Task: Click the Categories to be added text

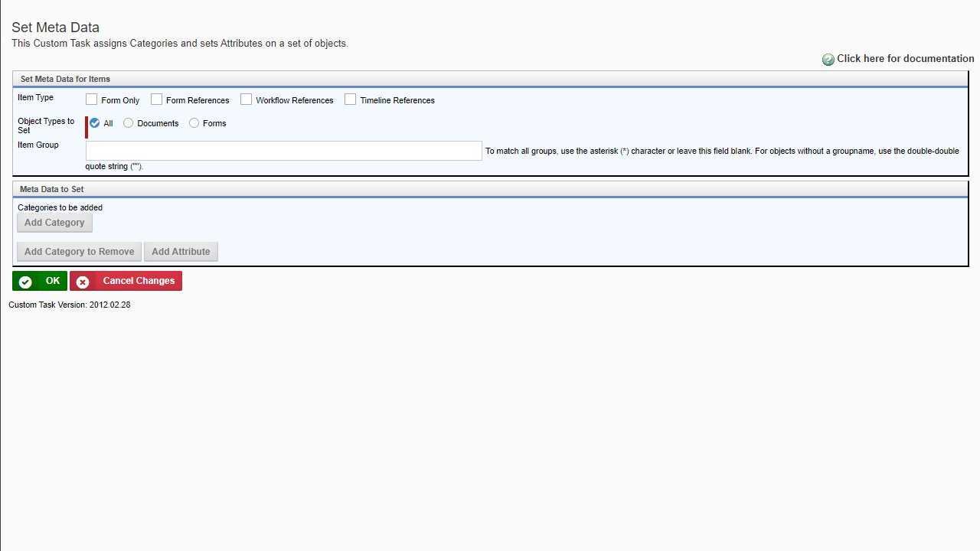Action: click(x=60, y=207)
